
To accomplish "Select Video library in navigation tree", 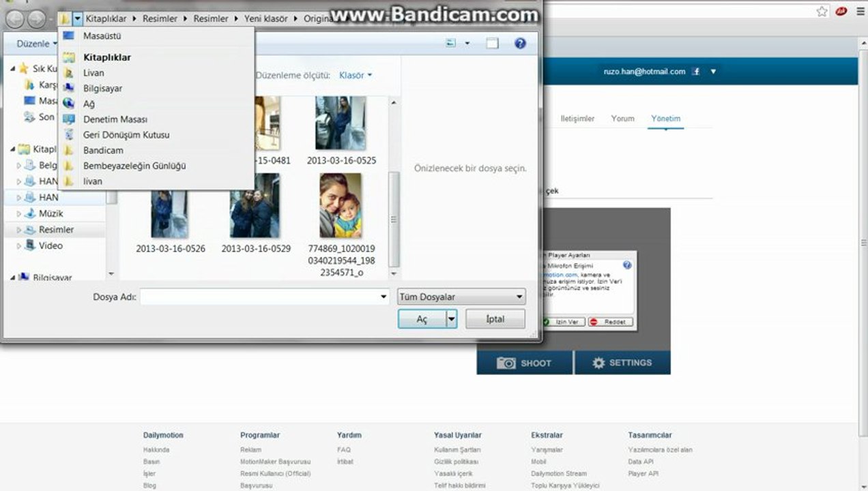I will click(50, 245).
